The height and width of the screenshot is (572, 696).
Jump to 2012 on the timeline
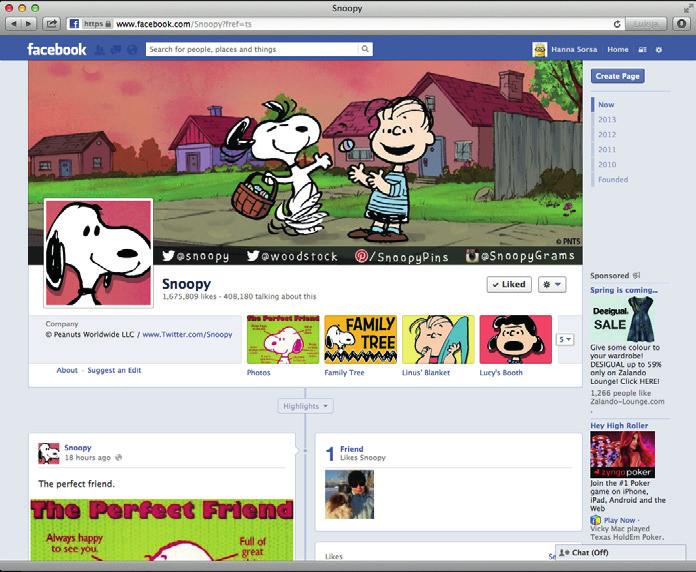click(x=607, y=134)
